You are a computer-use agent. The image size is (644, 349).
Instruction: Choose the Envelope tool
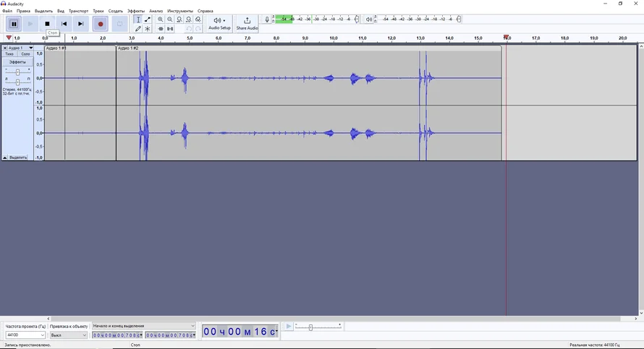pyautogui.click(x=148, y=20)
